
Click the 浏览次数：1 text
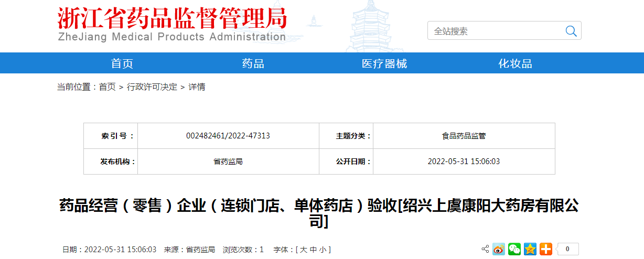point(243,250)
